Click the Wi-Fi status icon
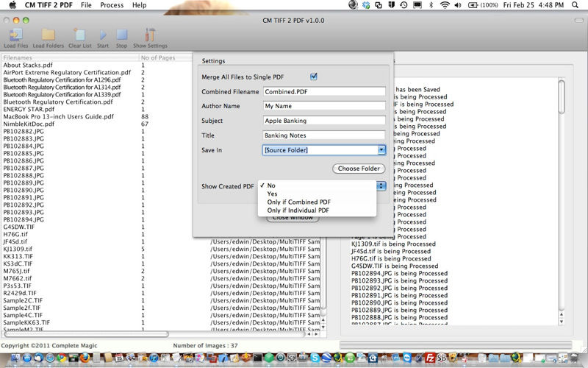588x368 pixels. tap(445, 5)
